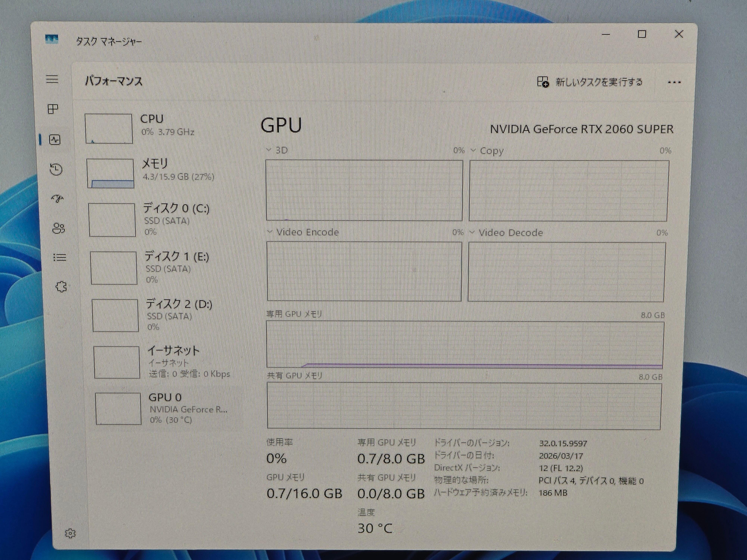Switch to the Processes page icon

pos(53,109)
